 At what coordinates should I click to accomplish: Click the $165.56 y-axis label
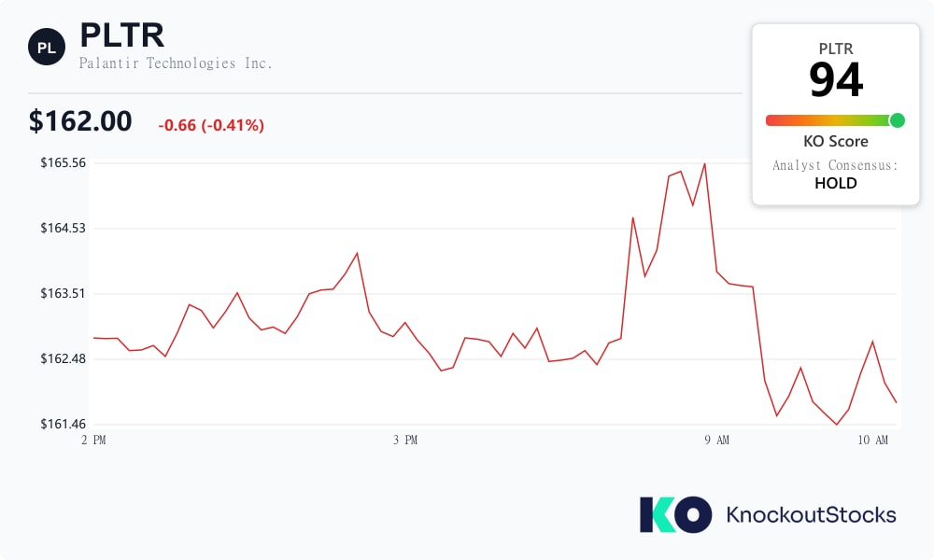(64, 163)
